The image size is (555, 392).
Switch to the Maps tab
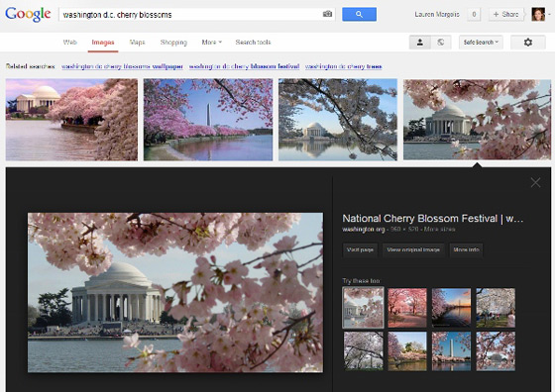point(138,42)
